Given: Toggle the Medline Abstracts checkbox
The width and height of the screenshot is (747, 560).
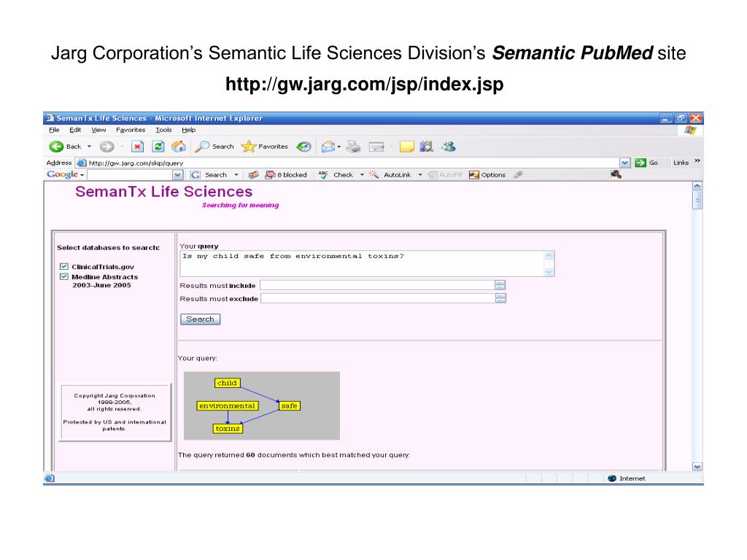Looking at the screenshot, I should [x=64, y=277].
